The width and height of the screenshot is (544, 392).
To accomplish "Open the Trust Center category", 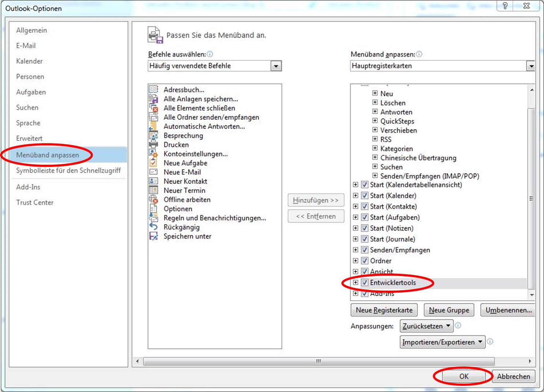I will [35, 202].
